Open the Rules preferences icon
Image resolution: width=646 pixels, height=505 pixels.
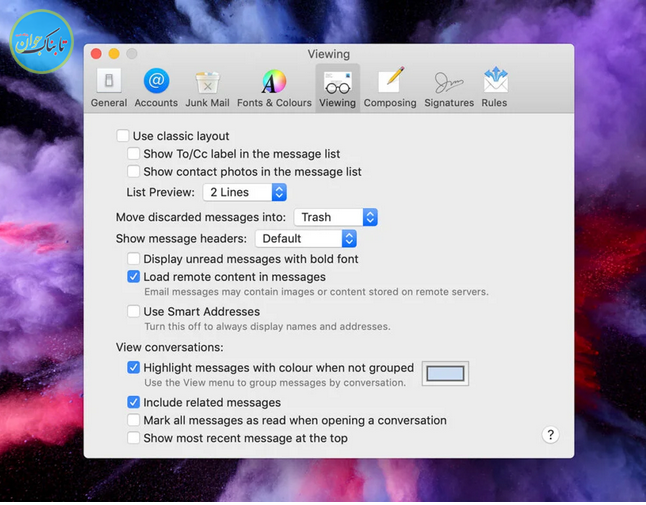click(494, 82)
